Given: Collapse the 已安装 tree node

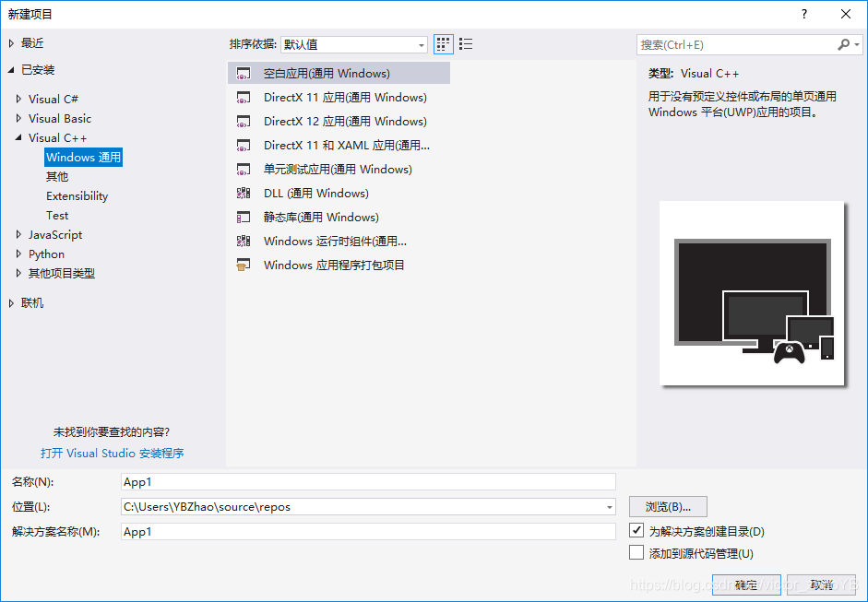Looking at the screenshot, I should tap(11, 70).
